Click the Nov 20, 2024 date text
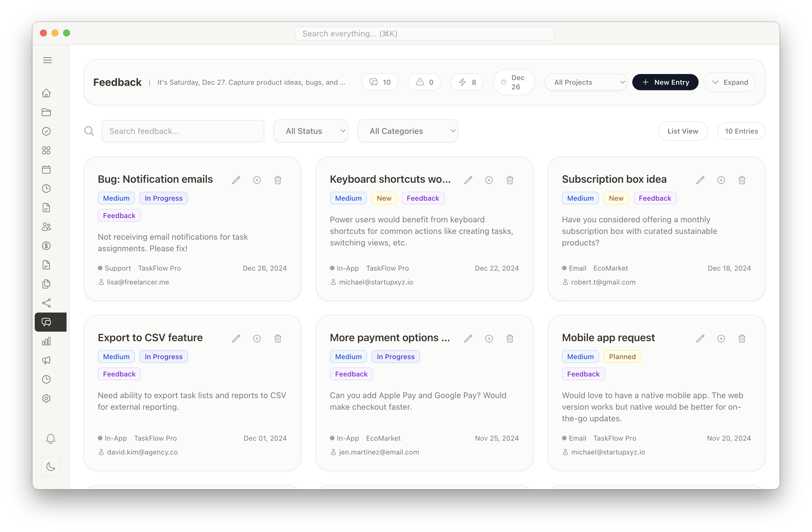Image resolution: width=812 pixels, height=532 pixels. coord(729,438)
